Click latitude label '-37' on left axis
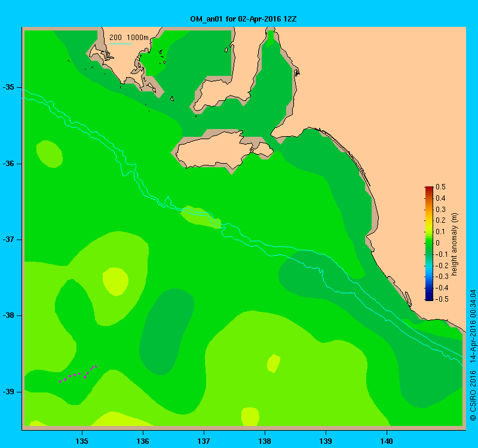Screen dimensions: 478x448 click(x=8, y=240)
